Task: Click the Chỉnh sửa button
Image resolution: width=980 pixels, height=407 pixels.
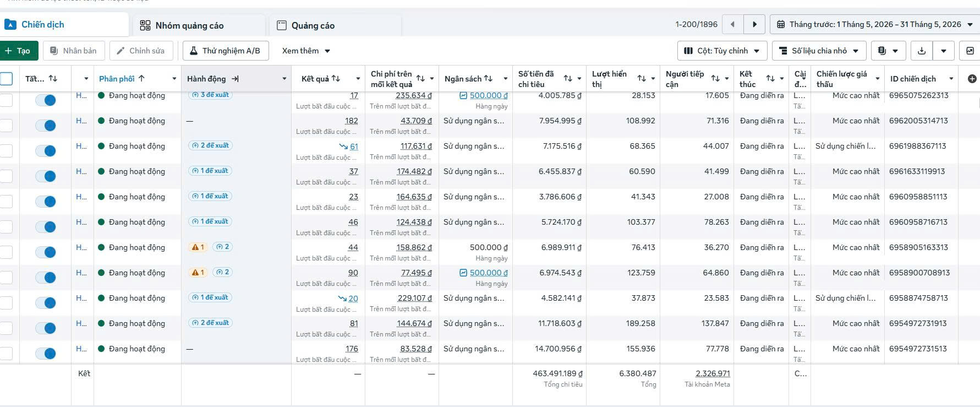Action: tap(141, 51)
